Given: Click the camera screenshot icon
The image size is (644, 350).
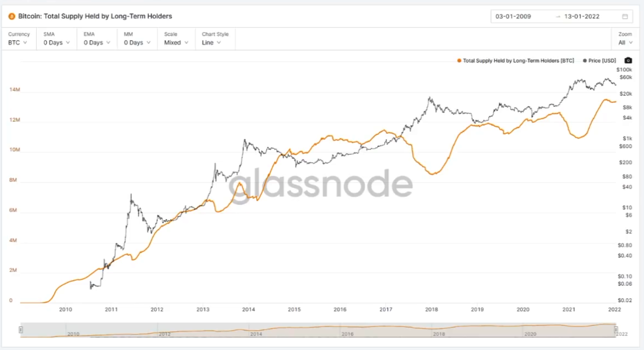Looking at the screenshot, I should 628,61.
